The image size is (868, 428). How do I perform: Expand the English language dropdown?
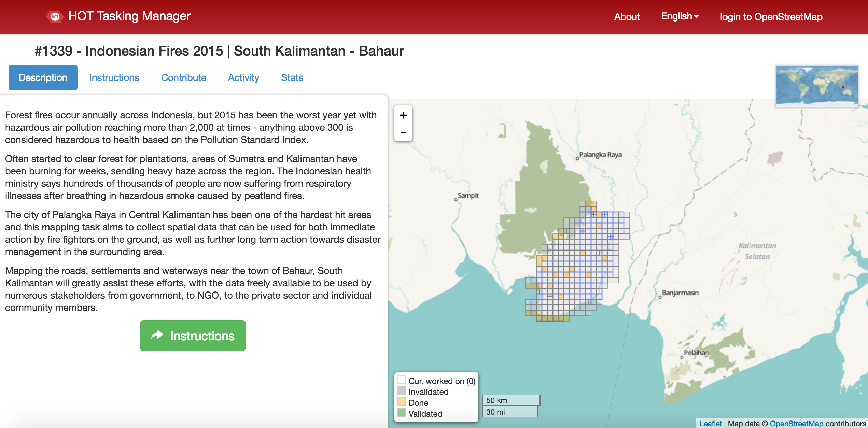point(680,16)
